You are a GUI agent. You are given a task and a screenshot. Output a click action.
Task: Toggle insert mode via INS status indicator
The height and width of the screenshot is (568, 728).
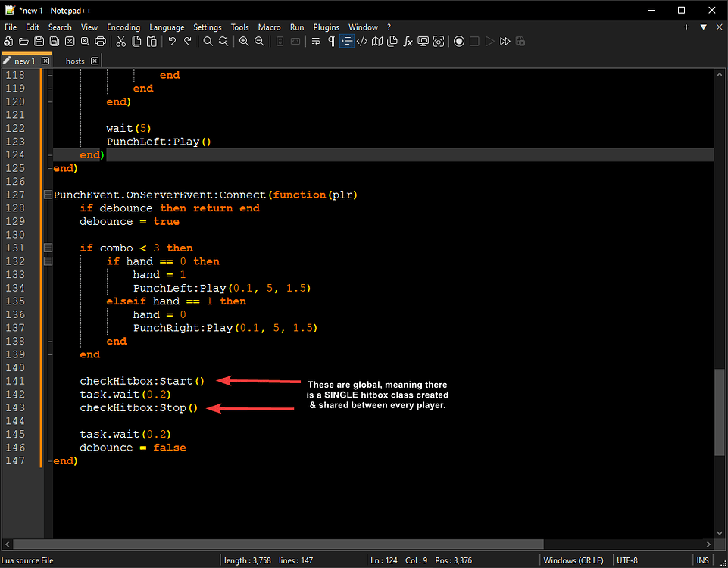(702, 560)
